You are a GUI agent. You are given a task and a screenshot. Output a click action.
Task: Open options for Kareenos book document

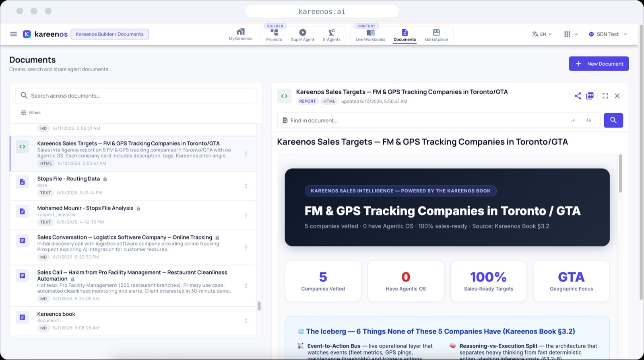point(246,321)
